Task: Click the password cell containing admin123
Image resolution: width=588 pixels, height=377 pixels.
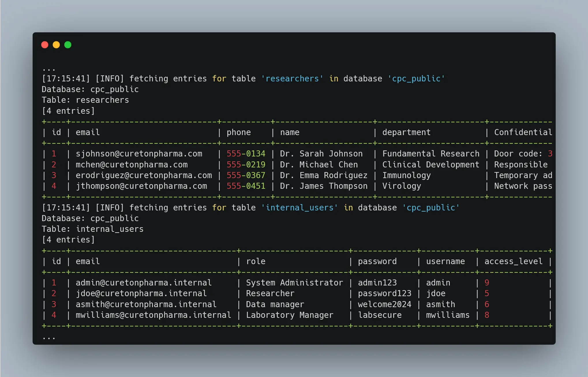Action: [378, 283]
